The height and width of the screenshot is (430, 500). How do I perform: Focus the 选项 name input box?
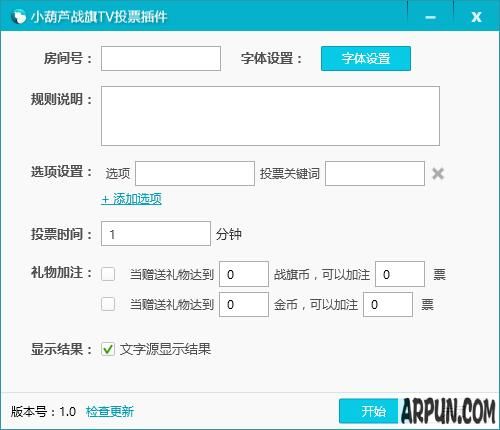195,173
